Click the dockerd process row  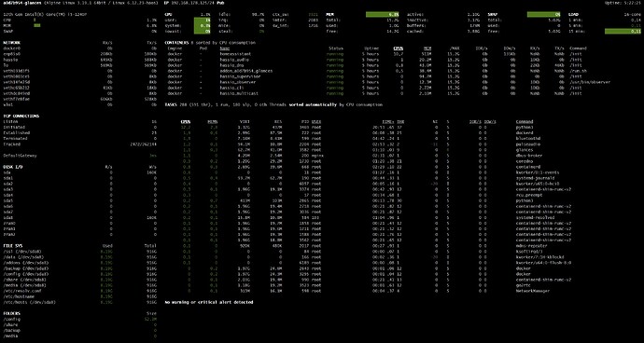point(376,133)
